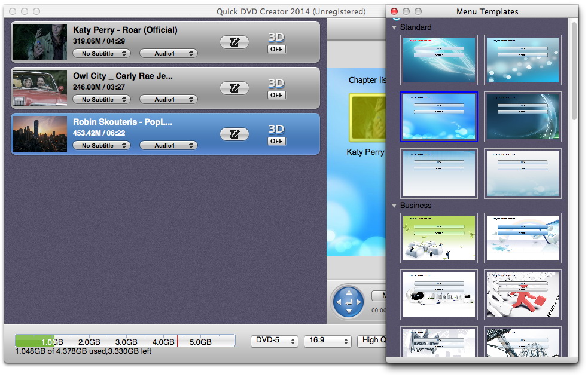Click the title "Owl City _ Carly Rae Je..."

(123, 76)
